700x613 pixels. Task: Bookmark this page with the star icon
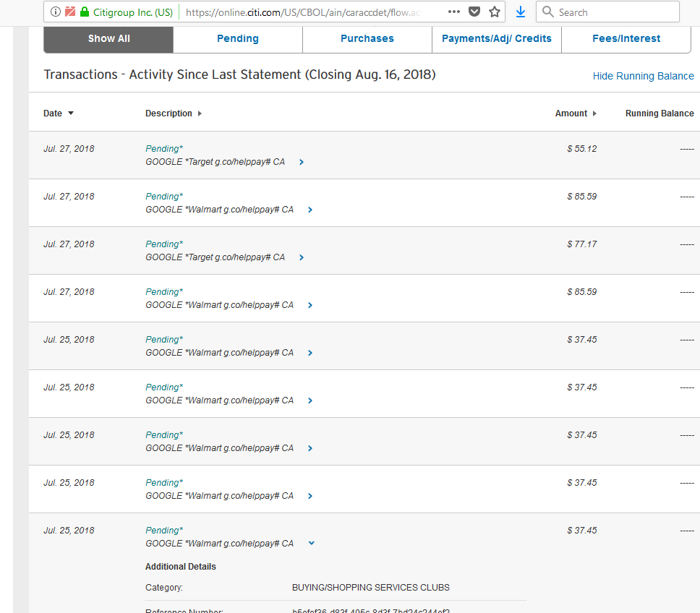494,12
